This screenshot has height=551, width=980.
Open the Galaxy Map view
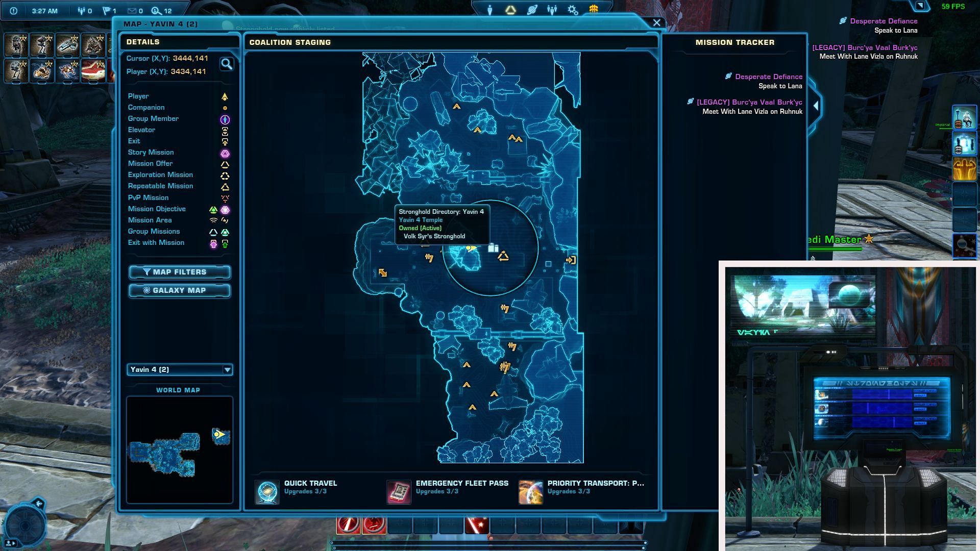(179, 290)
